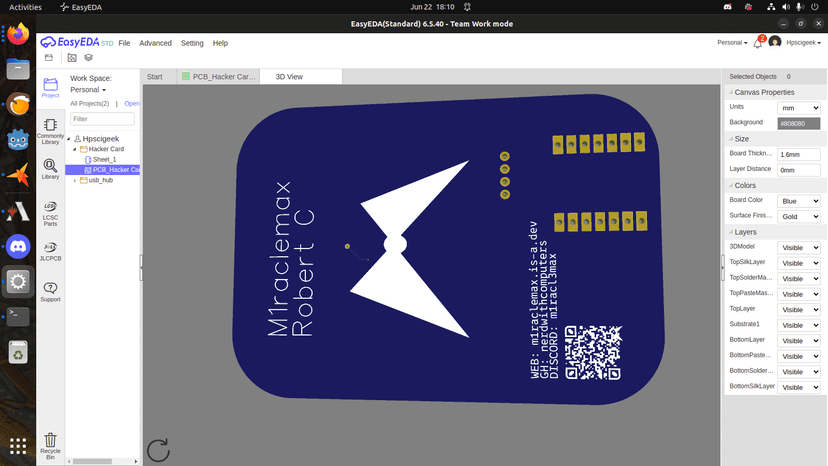The width and height of the screenshot is (828, 466).
Task: Open the Commonly Library panel
Action: click(50, 129)
